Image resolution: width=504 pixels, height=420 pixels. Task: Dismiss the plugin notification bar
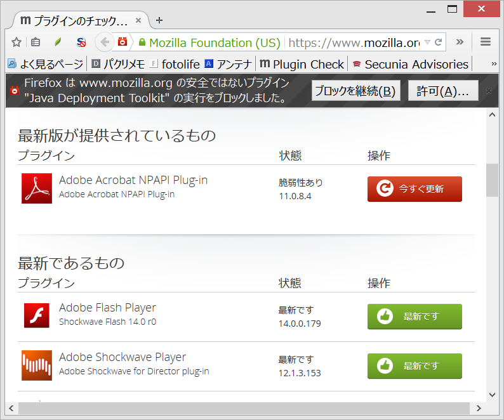coord(489,91)
